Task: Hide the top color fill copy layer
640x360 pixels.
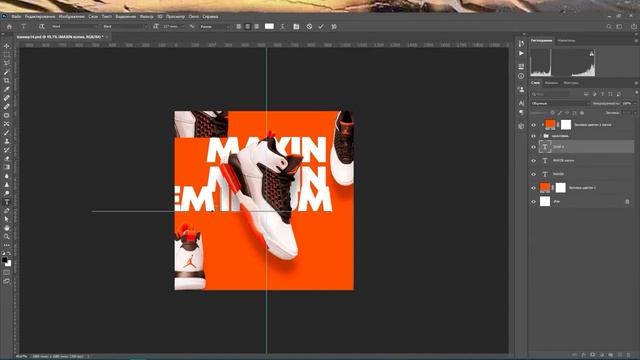Action: [533, 125]
